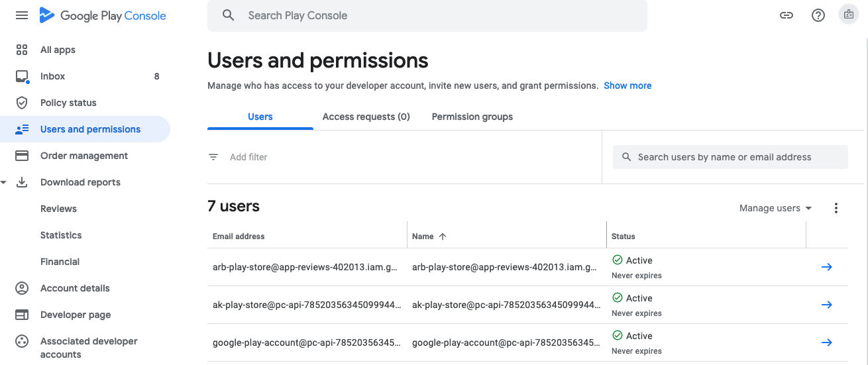Click the Google Play Console logo
The height and width of the screenshot is (365, 868).
(x=103, y=15)
